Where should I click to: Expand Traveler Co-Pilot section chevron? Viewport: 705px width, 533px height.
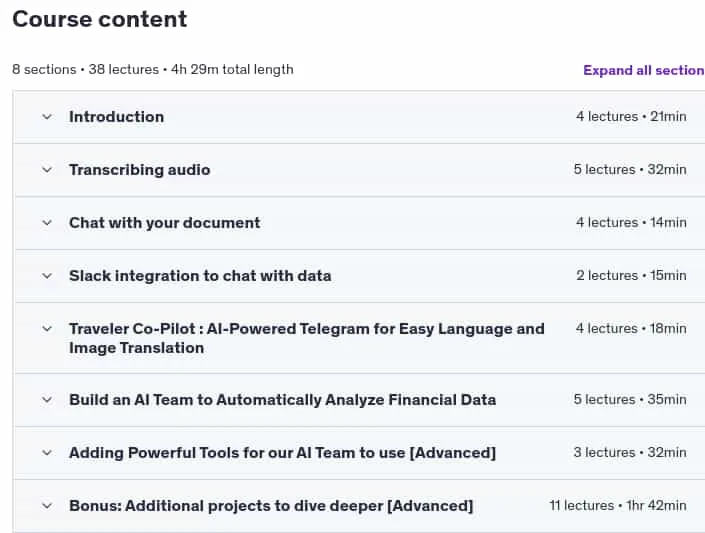coord(47,329)
